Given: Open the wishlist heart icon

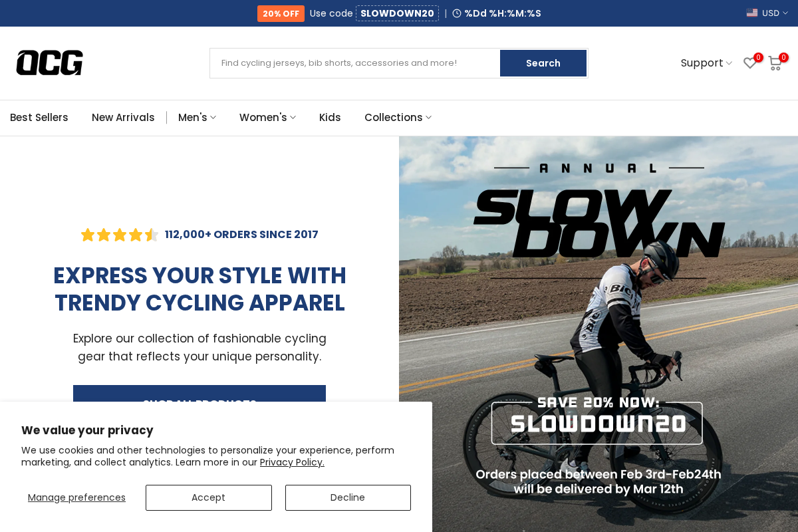Looking at the screenshot, I should tap(750, 63).
